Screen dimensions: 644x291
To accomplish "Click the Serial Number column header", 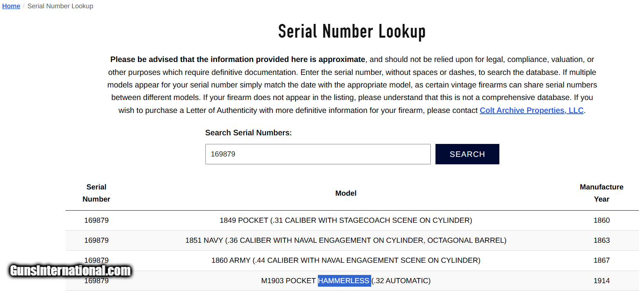I will (x=96, y=193).
